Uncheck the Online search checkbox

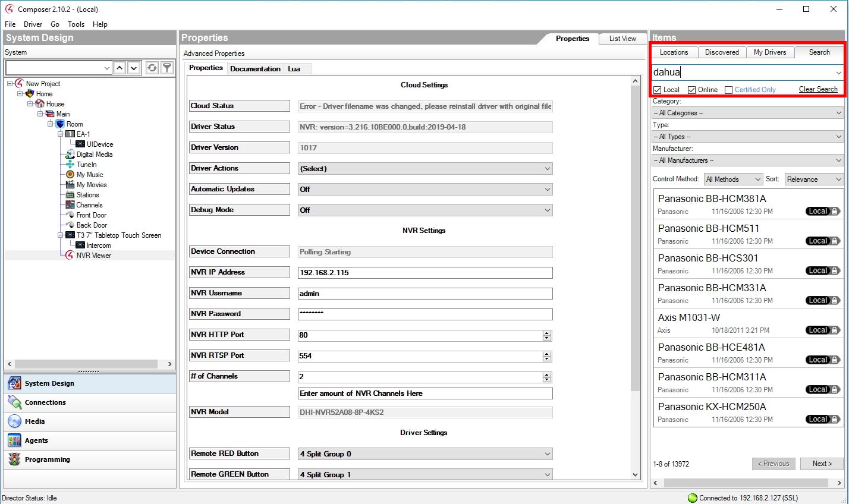[x=691, y=90]
